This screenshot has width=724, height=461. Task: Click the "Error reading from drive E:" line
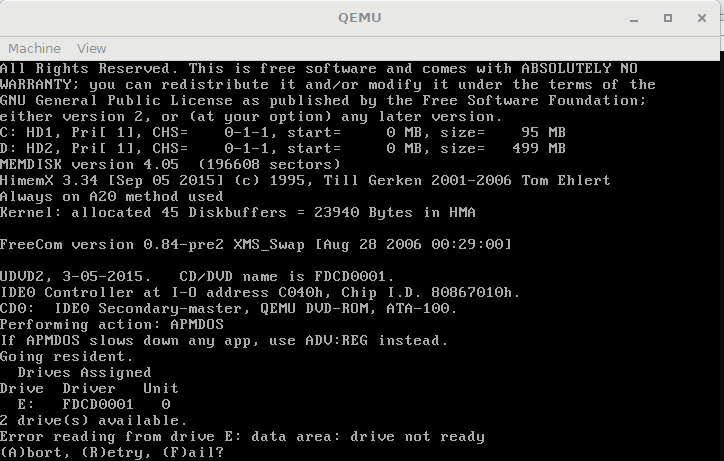tap(242, 437)
